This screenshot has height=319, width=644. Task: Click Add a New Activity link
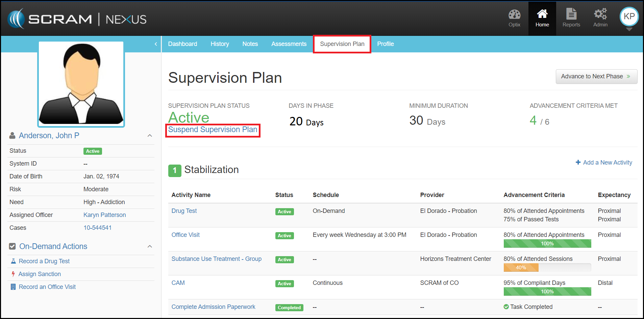(604, 163)
